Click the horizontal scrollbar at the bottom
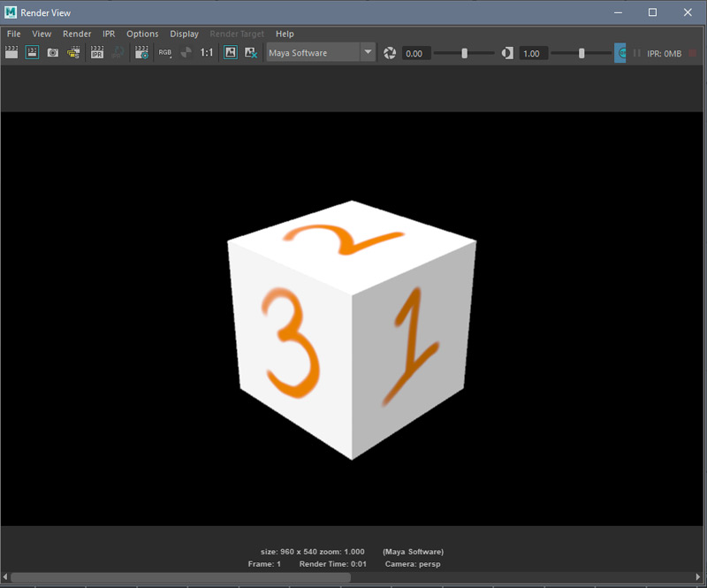The height and width of the screenshot is (588, 707). (x=181, y=577)
